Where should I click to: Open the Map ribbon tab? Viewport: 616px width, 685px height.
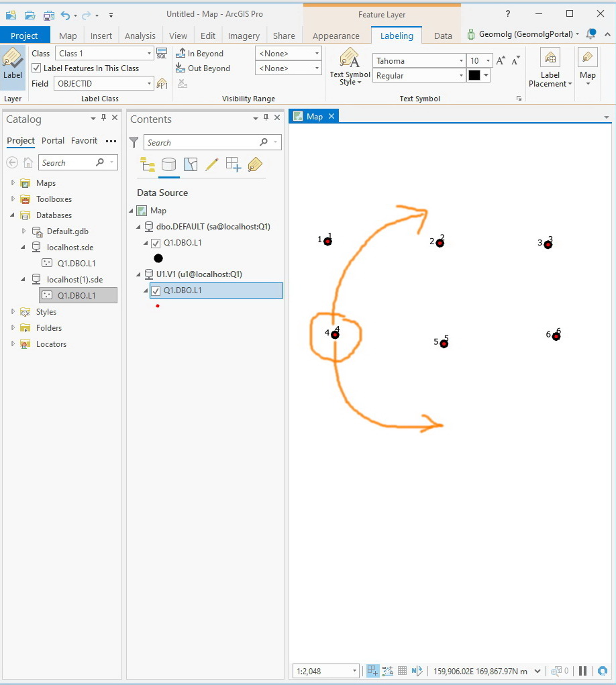[x=68, y=36]
